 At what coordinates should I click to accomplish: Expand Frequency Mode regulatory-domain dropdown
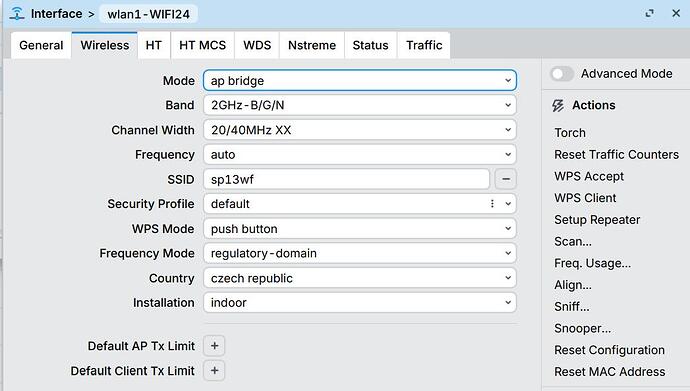click(x=360, y=253)
